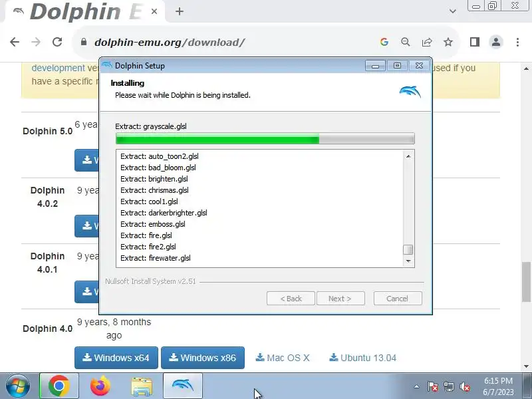Image resolution: width=532 pixels, height=399 pixels.
Task: Open network status tray icon
Action: click(x=448, y=386)
